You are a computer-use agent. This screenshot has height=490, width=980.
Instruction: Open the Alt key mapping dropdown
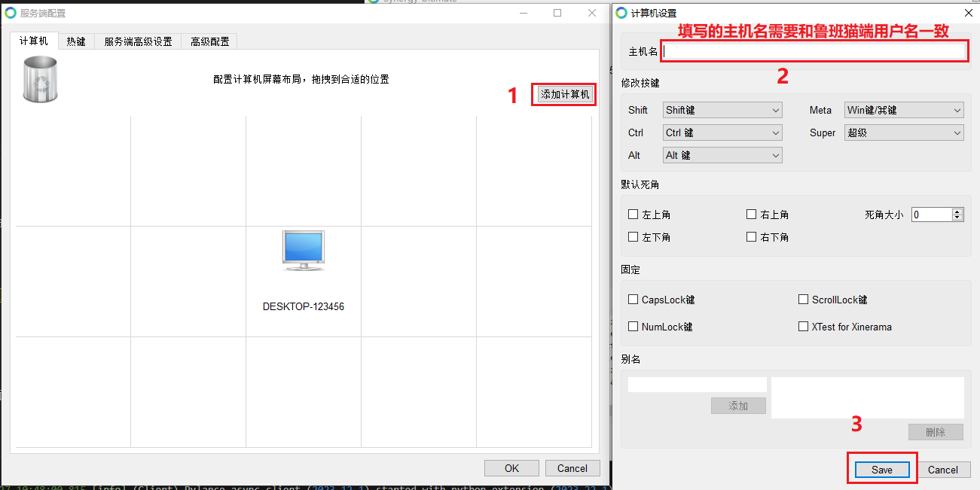click(722, 155)
